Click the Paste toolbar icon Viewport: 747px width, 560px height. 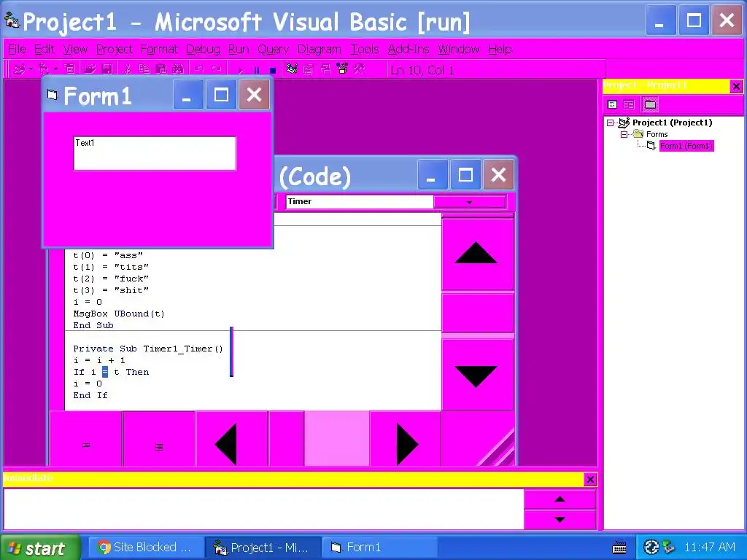[161, 69]
